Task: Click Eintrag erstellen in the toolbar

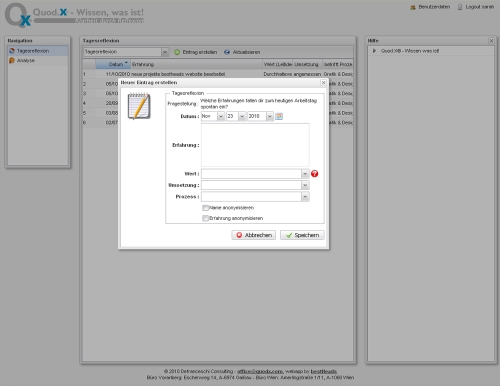Action: point(195,52)
